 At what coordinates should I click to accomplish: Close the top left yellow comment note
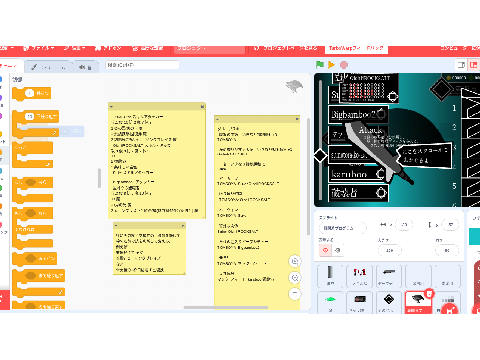(x=202, y=107)
